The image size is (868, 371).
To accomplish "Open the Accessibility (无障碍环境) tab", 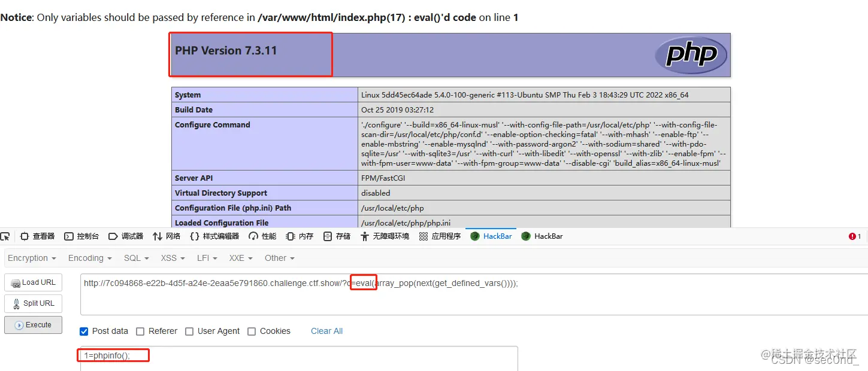I will tap(385, 236).
